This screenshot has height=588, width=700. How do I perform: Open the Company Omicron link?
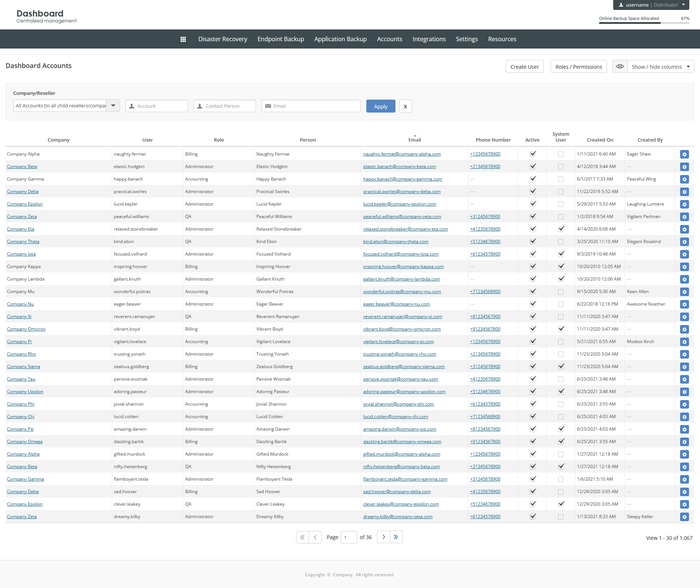click(x=26, y=329)
